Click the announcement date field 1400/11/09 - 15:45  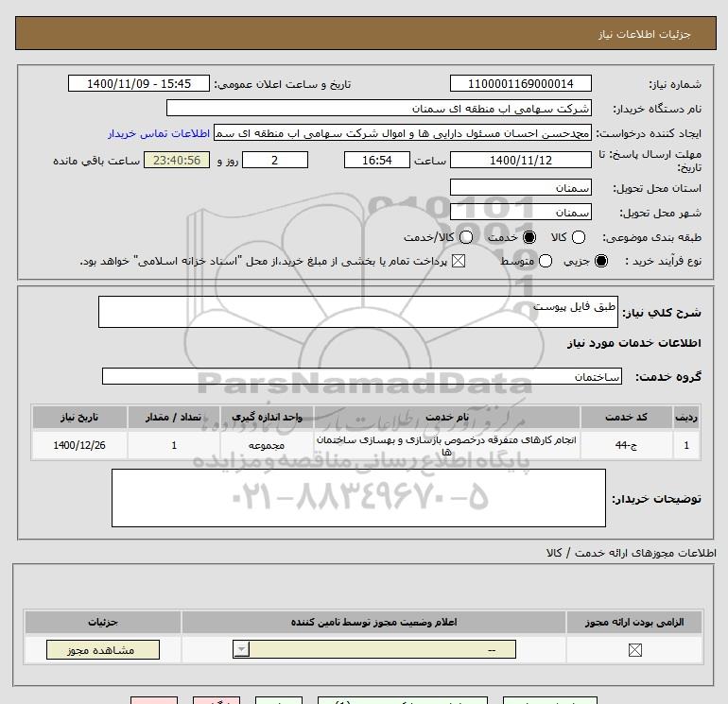pos(139,83)
